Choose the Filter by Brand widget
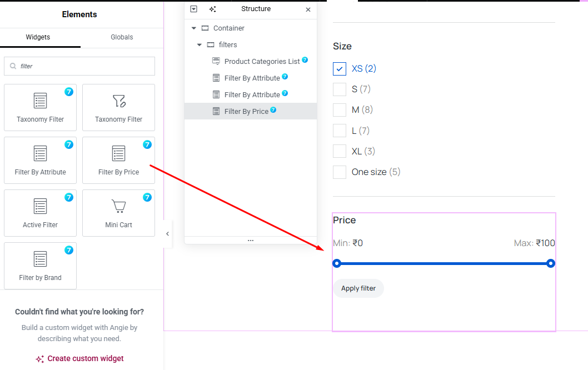The width and height of the screenshot is (588, 370). 40,266
